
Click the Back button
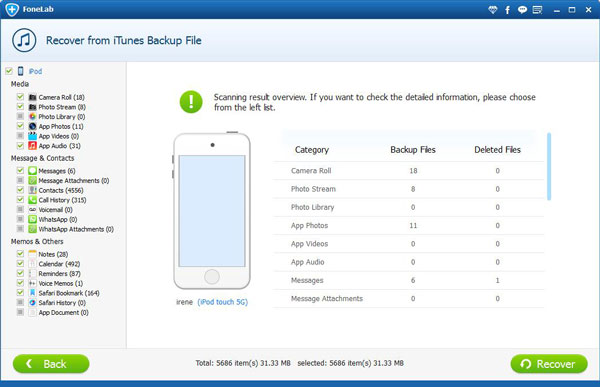[51, 364]
